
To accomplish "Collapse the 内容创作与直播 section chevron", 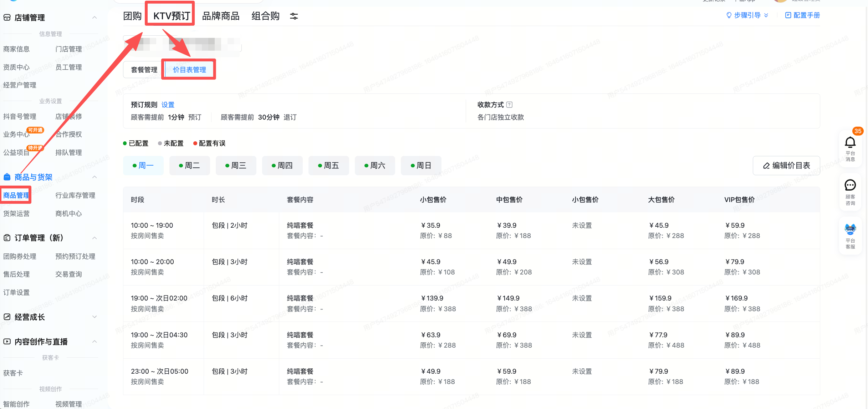I will point(95,342).
